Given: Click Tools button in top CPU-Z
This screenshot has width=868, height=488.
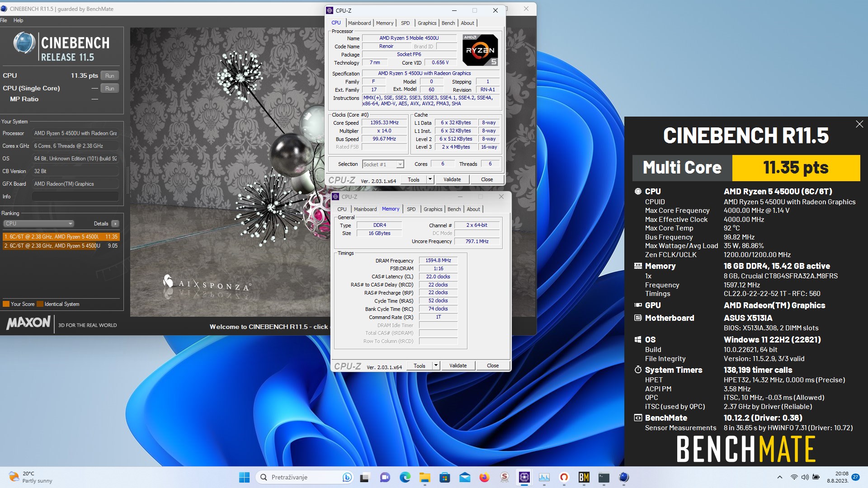Looking at the screenshot, I should [414, 179].
